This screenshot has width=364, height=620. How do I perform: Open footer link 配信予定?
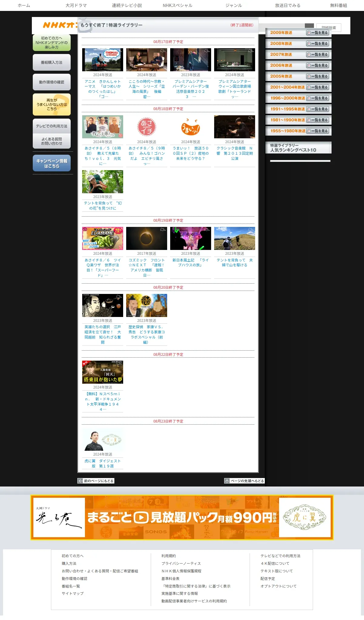[x=268, y=579]
